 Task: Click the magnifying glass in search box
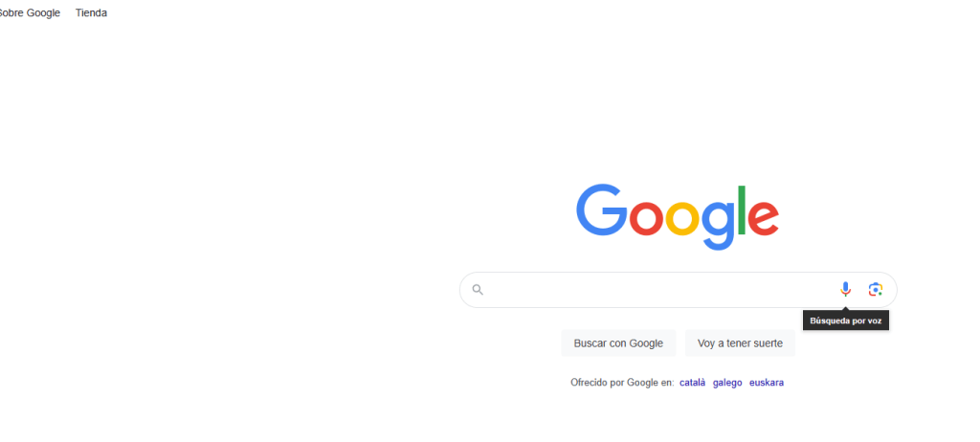pyautogui.click(x=478, y=290)
